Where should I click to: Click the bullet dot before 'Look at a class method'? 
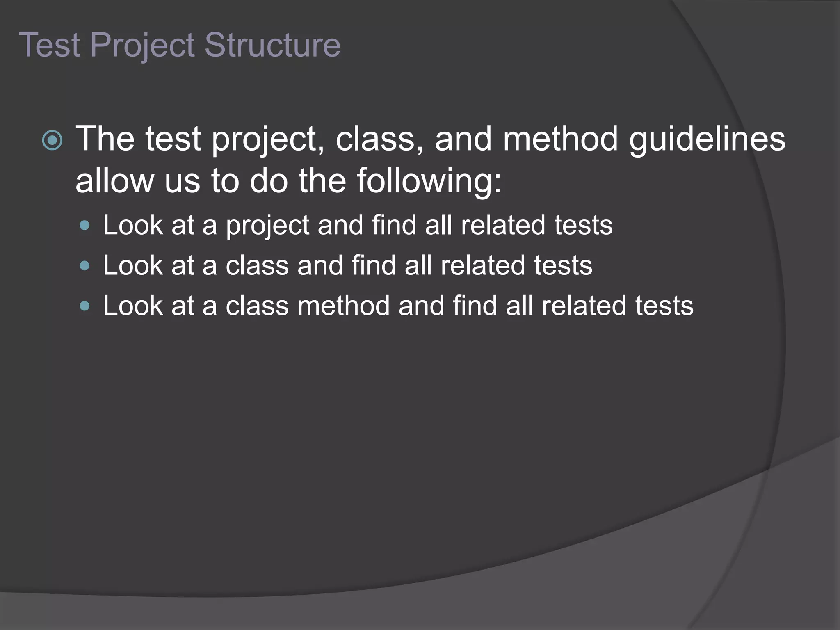[85, 306]
